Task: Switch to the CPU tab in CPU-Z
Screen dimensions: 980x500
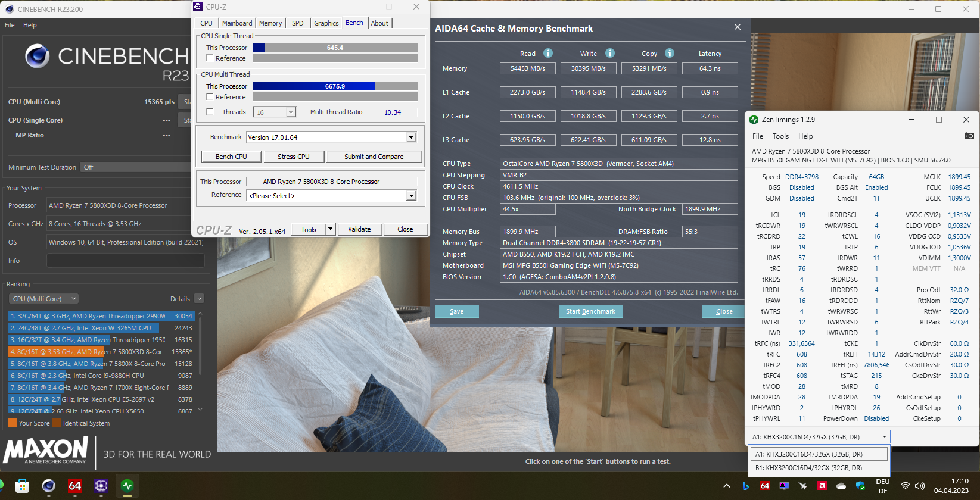Action: [x=206, y=23]
